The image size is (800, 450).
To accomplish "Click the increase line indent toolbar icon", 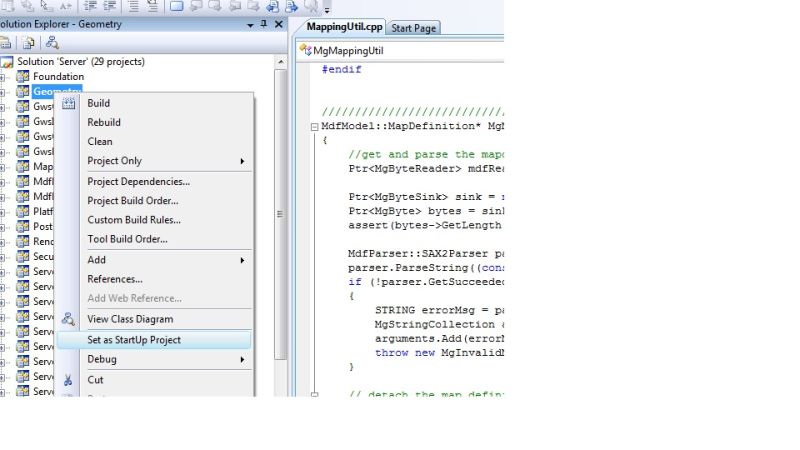I will [110, 6].
